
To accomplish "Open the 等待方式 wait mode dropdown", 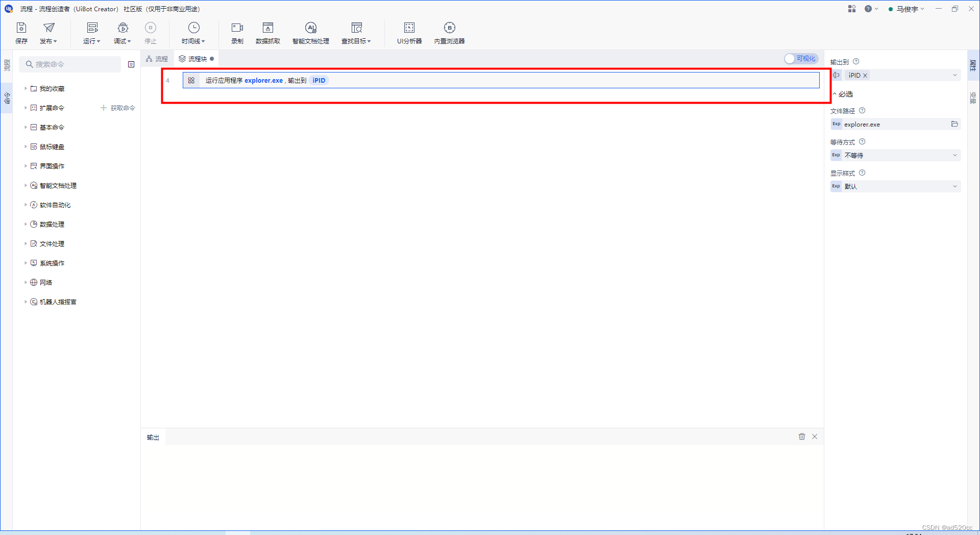I will click(895, 155).
